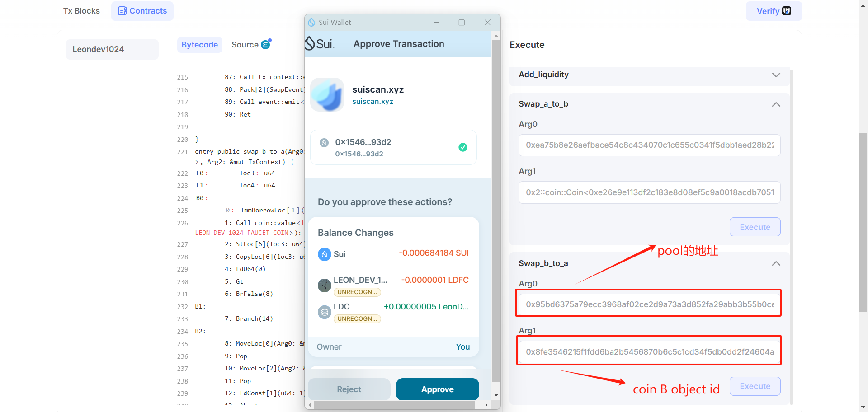This screenshot has width=868, height=412.
Task: Click the wallet vertical scrollbar thumb
Action: 496,211
